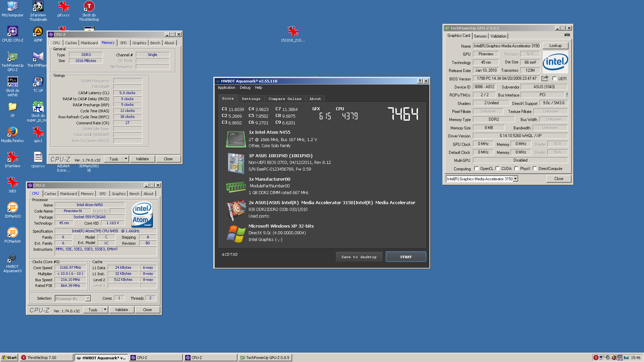Launch the 3DMark03 desktop icon
This screenshot has width=644, height=362.
(12, 210)
